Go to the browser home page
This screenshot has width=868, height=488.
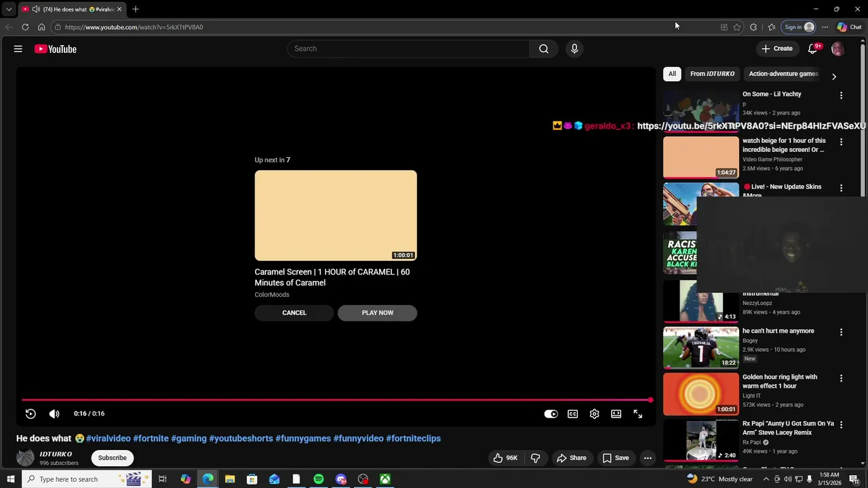tap(41, 27)
